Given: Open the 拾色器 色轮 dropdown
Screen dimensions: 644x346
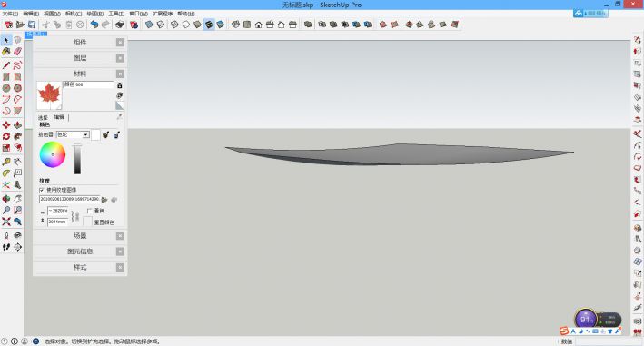Looking at the screenshot, I should pos(73,134).
